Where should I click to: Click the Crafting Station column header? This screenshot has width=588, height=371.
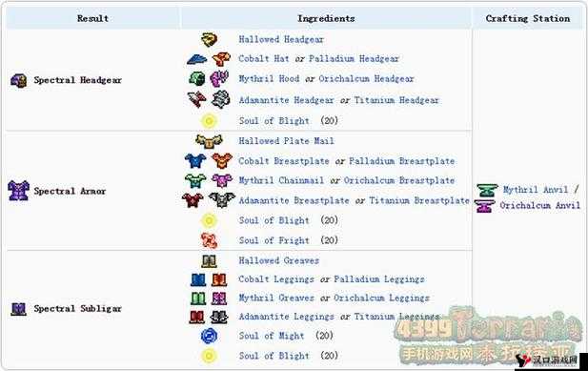pos(528,18)
